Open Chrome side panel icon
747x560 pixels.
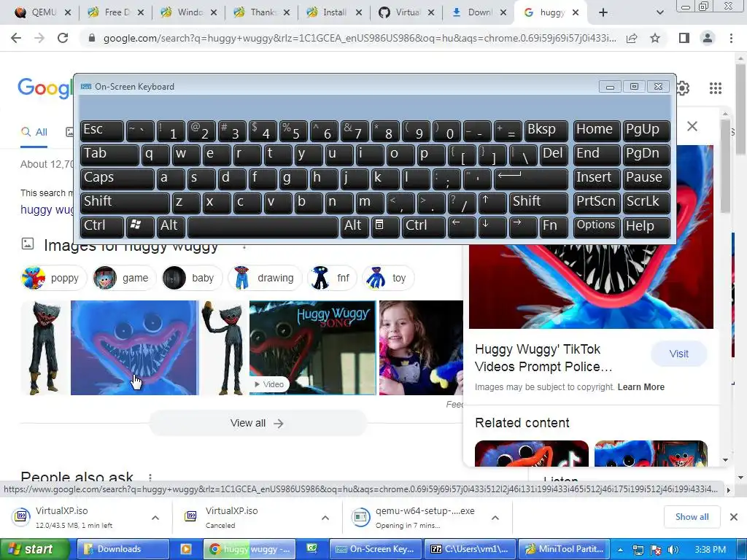(684, 38)
